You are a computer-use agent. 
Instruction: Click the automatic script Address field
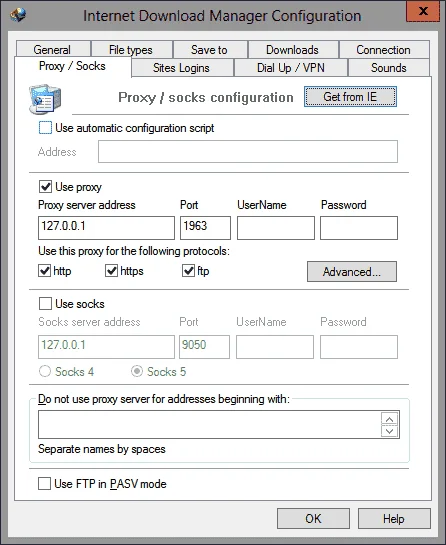(248, 152)
